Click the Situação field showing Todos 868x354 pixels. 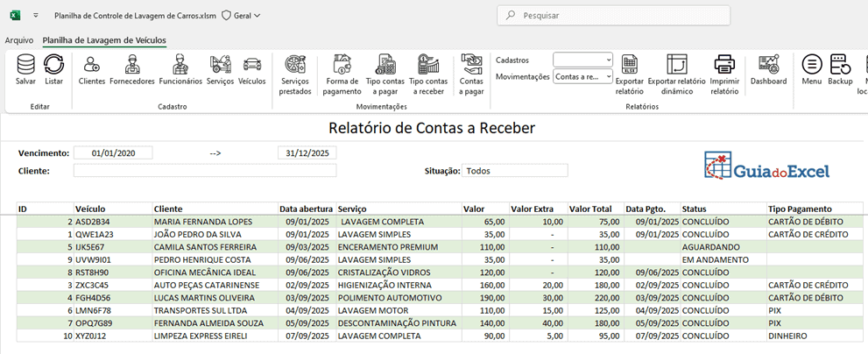coord(515,171)
